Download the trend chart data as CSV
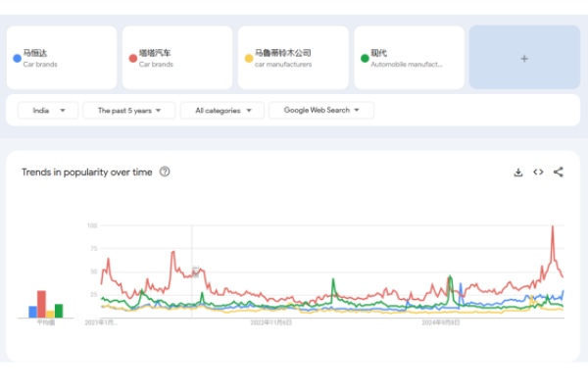The height and width of the screenshot is (392, 588). click(x=517, y=172)
